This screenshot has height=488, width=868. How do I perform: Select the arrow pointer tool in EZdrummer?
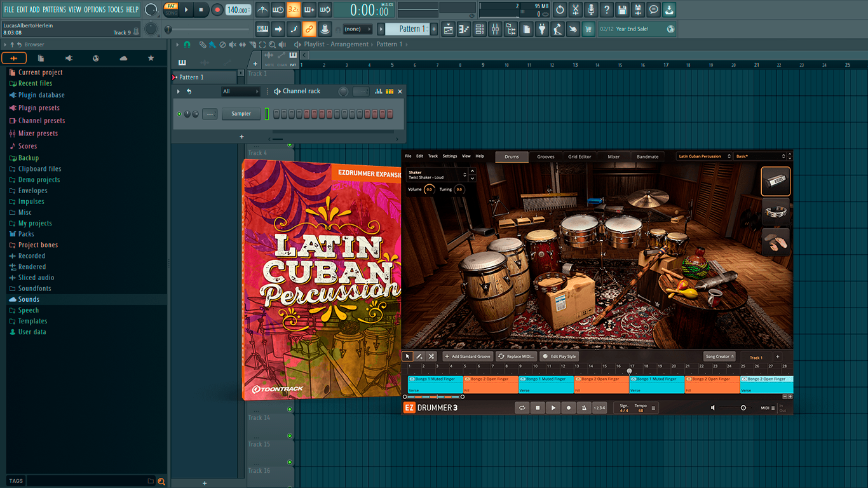coord(408,356)
